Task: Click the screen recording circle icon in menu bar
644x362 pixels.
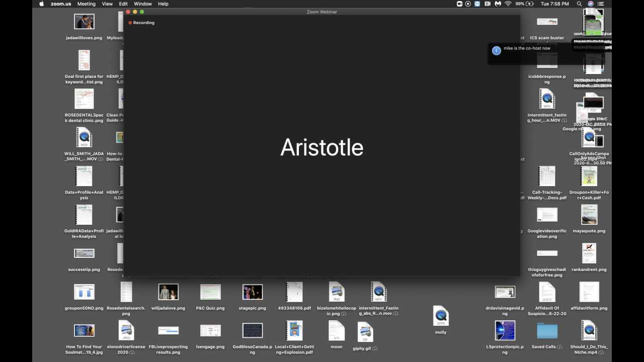Action: [468, 4]
